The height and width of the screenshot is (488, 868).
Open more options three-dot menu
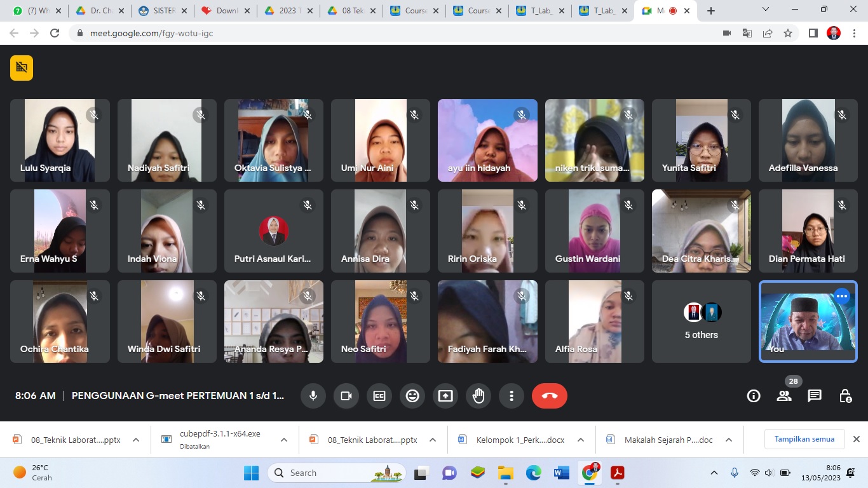click(512, 396)
